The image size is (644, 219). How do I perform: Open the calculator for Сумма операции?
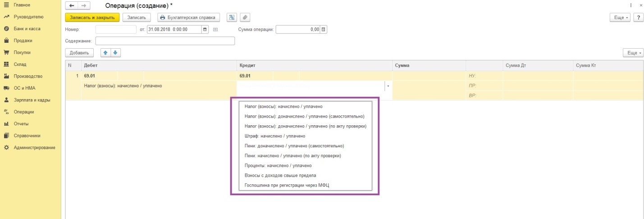324,30
